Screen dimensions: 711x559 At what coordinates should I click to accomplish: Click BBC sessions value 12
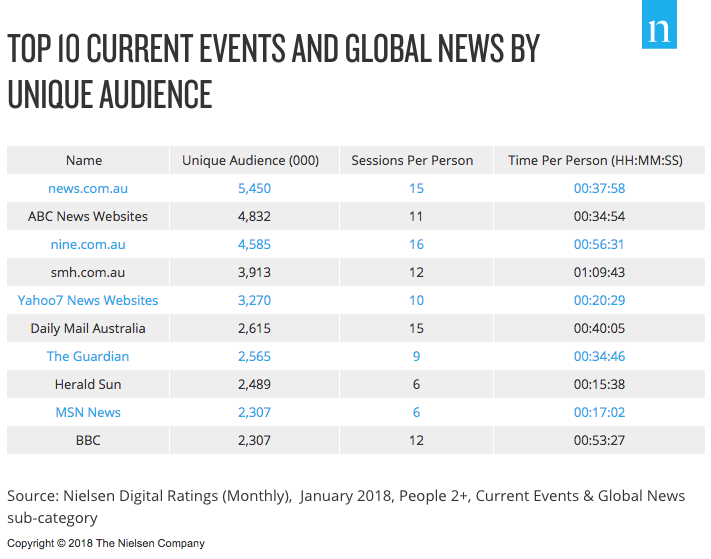coord(416,441)
